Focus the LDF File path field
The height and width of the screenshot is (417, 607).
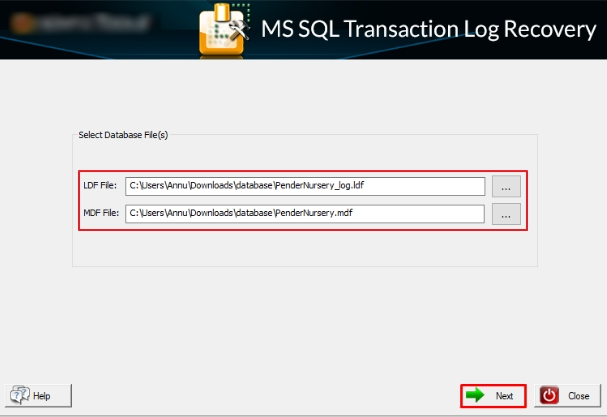point(305,186)
